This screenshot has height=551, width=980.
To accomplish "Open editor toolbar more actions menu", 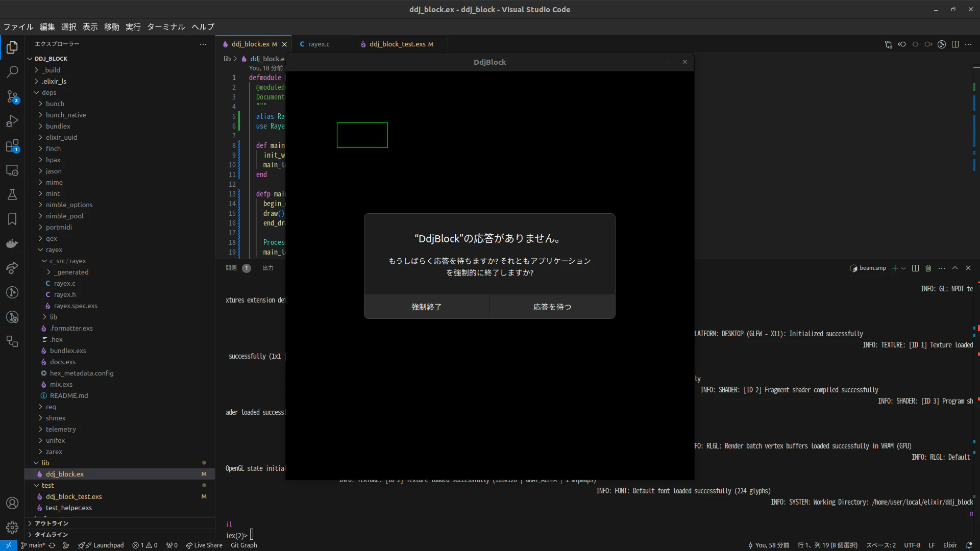I will [x=968, y=44].
